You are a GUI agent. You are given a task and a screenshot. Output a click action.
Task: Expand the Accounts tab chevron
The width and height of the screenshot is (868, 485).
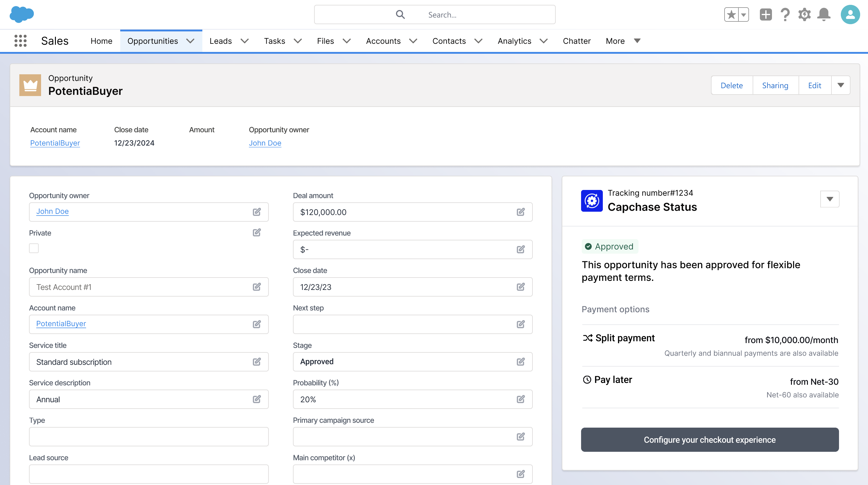point(413,41)
